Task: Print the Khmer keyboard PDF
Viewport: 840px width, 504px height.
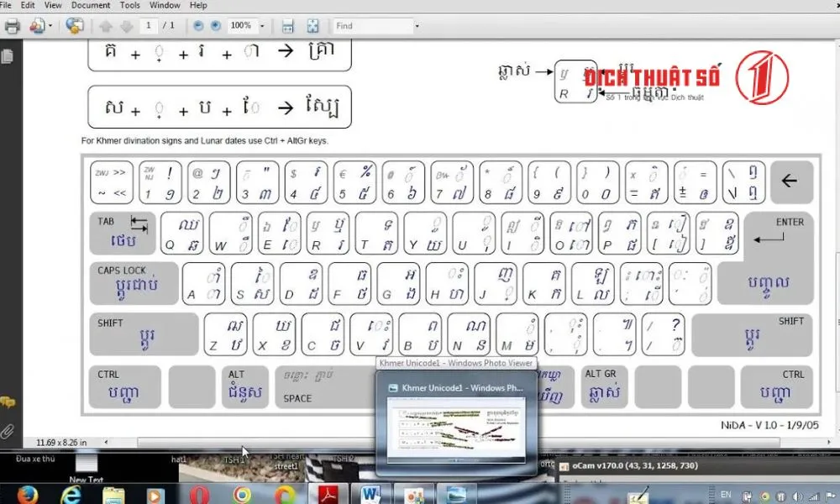Action: pos(12,26)
